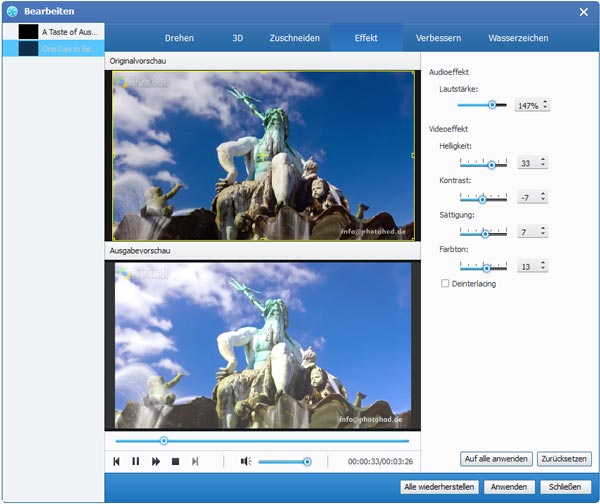Select the 'One Day in Be...' video item

[x=54, y=49]
